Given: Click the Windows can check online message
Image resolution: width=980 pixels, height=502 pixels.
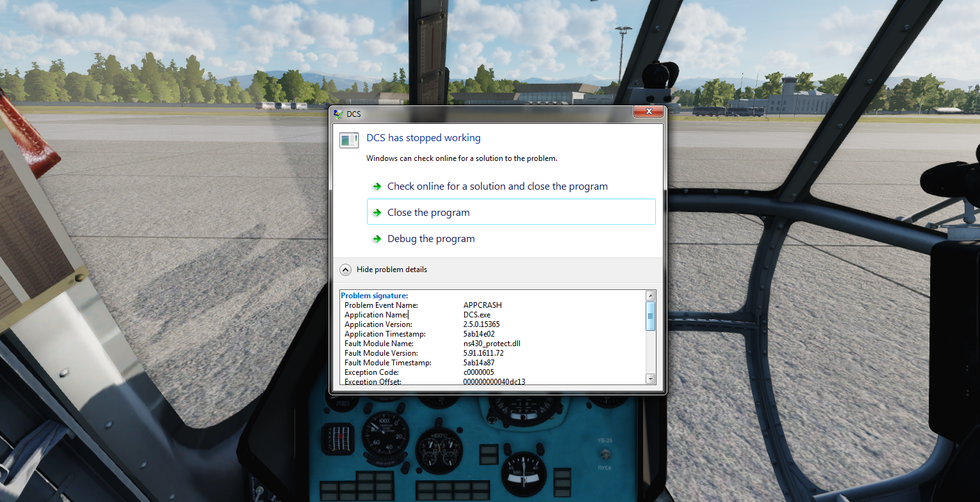Looking at the screenshot, I should point(462,158).
